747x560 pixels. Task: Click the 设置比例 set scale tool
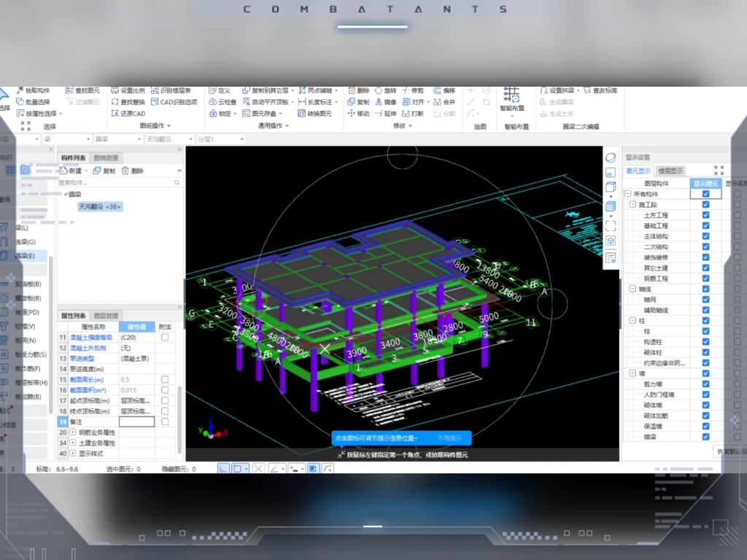[128, 90]
